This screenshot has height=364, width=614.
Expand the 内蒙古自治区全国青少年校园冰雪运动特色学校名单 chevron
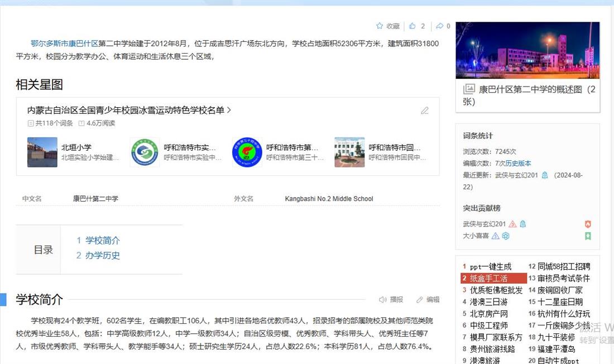click(x=229, y=111)
